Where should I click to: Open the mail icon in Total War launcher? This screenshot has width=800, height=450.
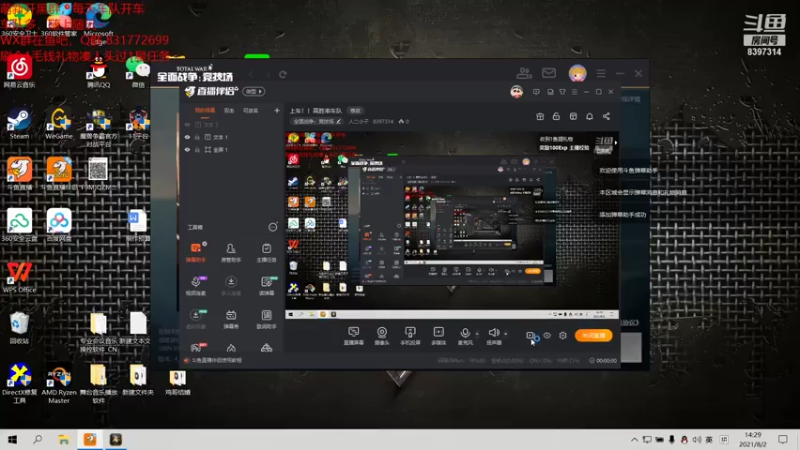pyautogui.click(x=549, y=73)
